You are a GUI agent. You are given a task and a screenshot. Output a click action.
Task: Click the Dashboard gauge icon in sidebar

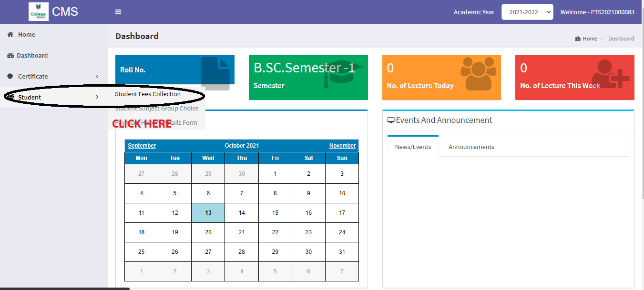pyautogui.click(x=10, y=55)
